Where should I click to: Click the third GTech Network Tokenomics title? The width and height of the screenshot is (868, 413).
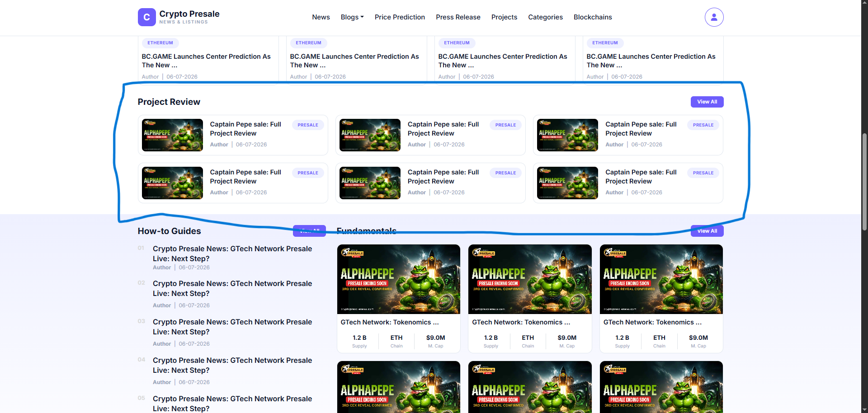click(x=652, y=322)
